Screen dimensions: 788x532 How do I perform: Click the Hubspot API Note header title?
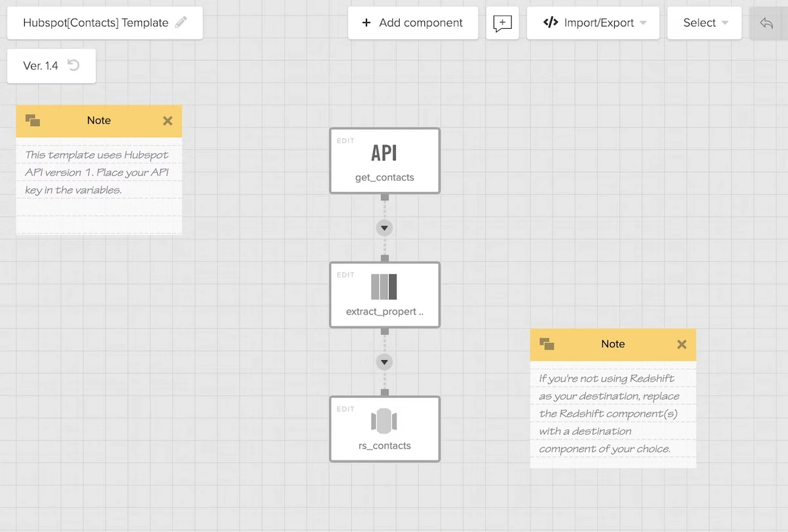coord(98,120)
